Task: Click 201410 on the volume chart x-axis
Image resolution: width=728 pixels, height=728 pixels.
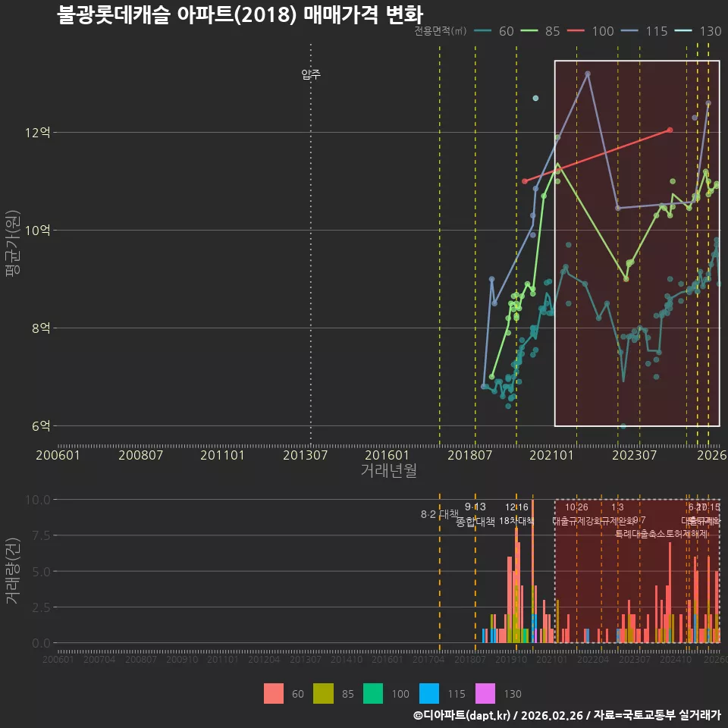Action: click(346, 659)
